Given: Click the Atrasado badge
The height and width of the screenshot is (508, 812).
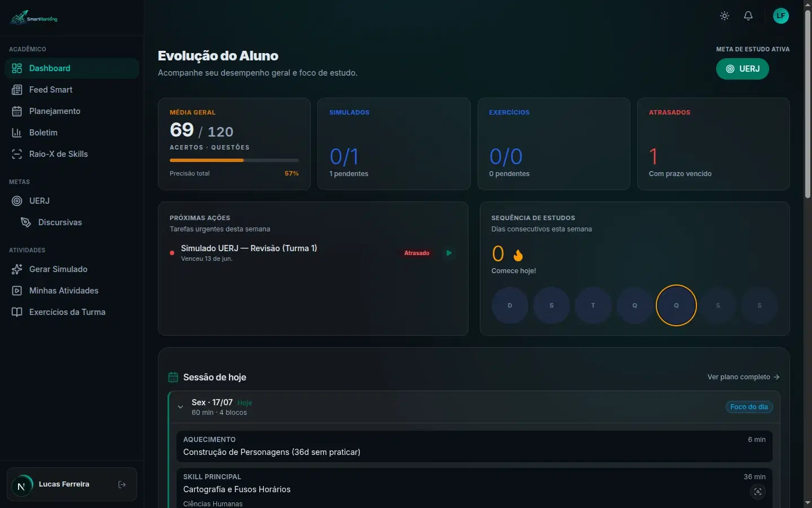Looking at the screenshot, I should click(417, 253).
